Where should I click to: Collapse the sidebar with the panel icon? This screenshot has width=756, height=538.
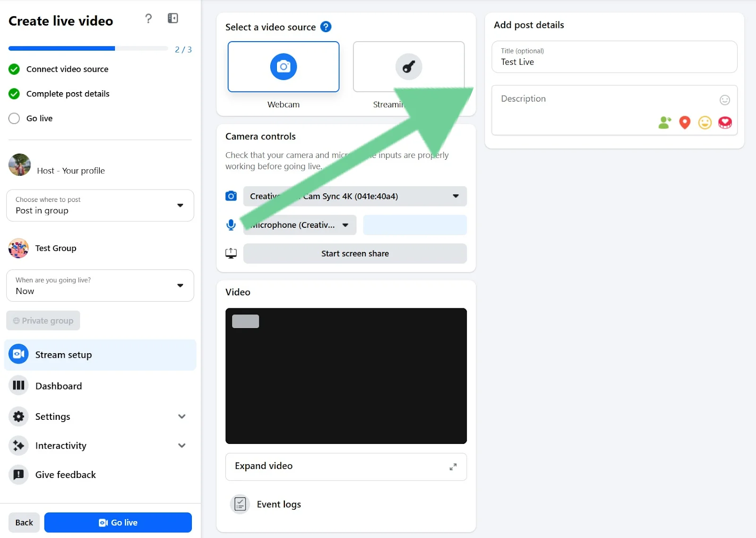click(x=172, y=18)
